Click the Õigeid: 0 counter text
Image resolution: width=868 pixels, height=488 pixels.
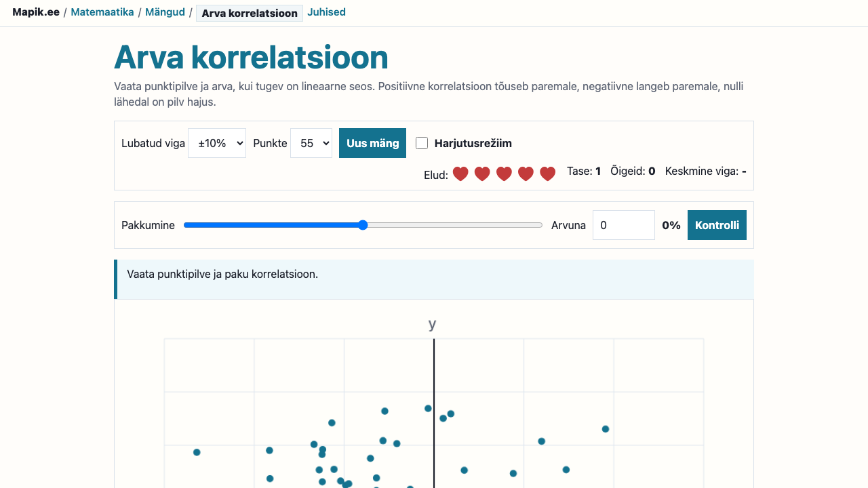tap(633, 171)
